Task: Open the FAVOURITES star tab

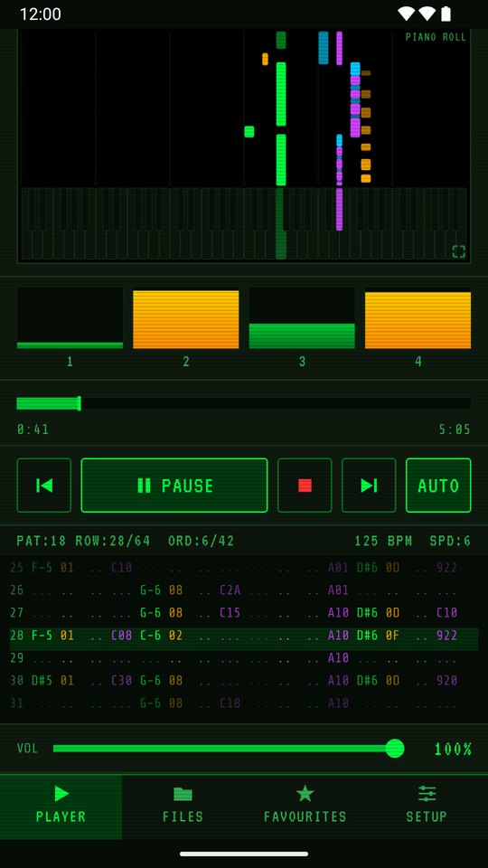Action: [x=305, y=807]
